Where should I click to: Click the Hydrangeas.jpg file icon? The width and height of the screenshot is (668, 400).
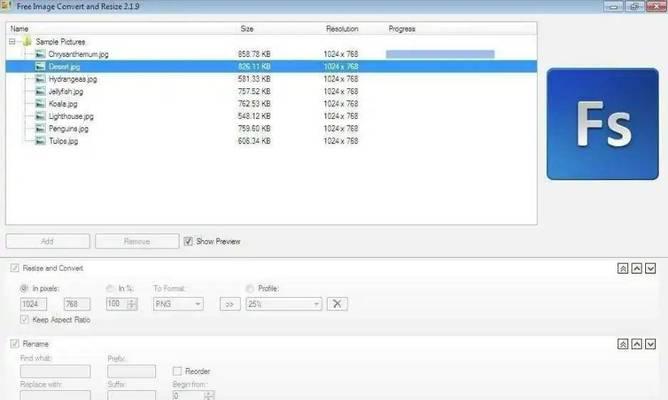[x=40, y=79]
